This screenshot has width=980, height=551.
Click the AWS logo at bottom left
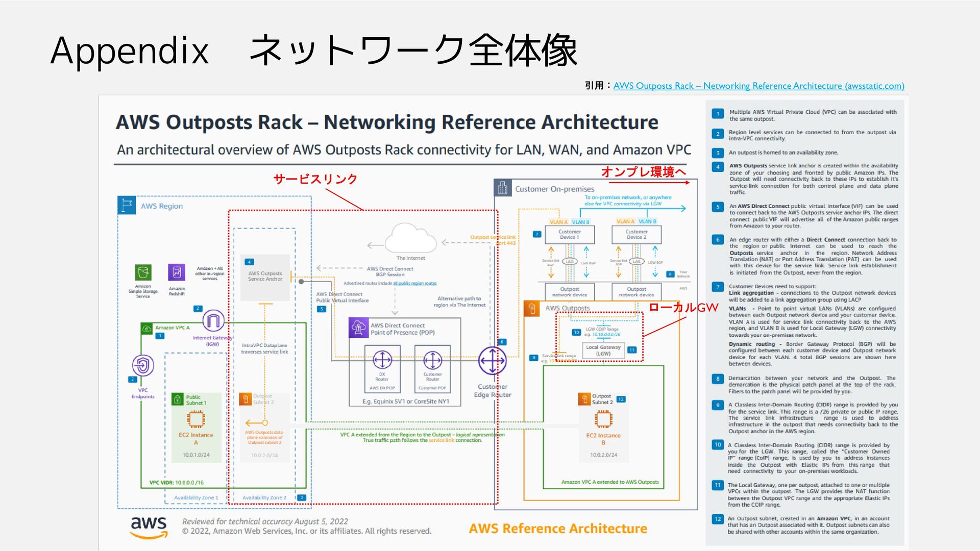pos(149,527)
